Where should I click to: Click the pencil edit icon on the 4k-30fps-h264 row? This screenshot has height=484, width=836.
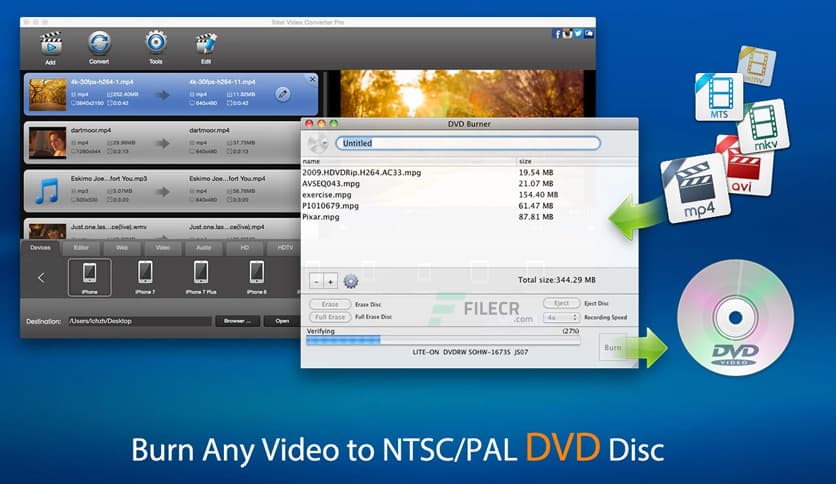[x=283, y=94]
